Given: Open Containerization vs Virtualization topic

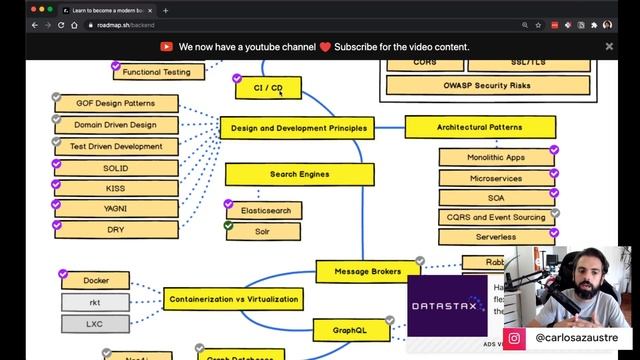Looking at the screenshot, I should click(x=233, y=299).
